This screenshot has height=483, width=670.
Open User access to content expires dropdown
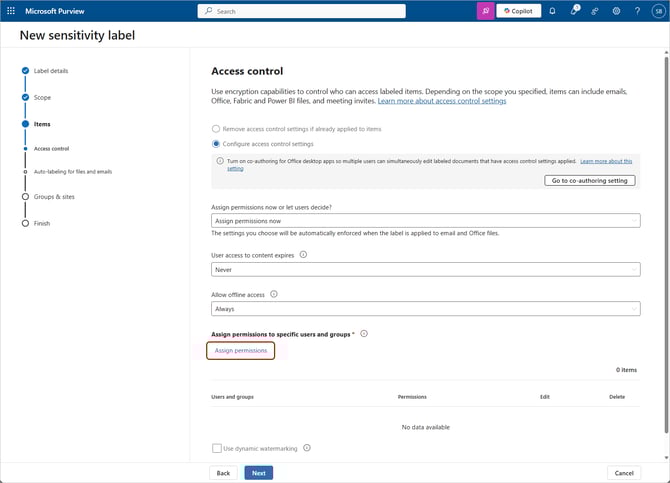(x=426, y=269)
